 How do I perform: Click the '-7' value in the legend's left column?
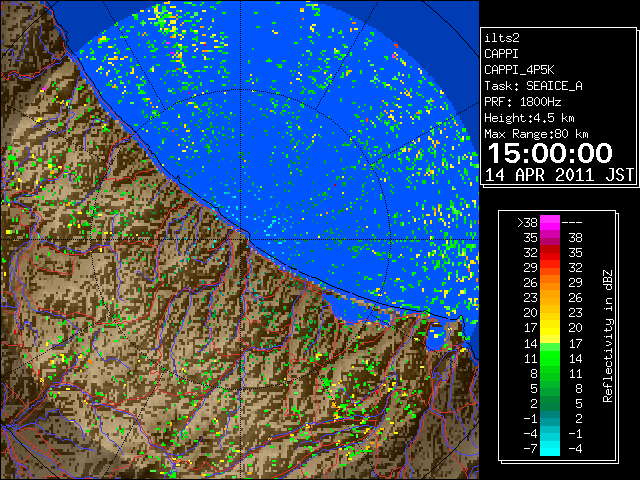click(x=530, y=448)
